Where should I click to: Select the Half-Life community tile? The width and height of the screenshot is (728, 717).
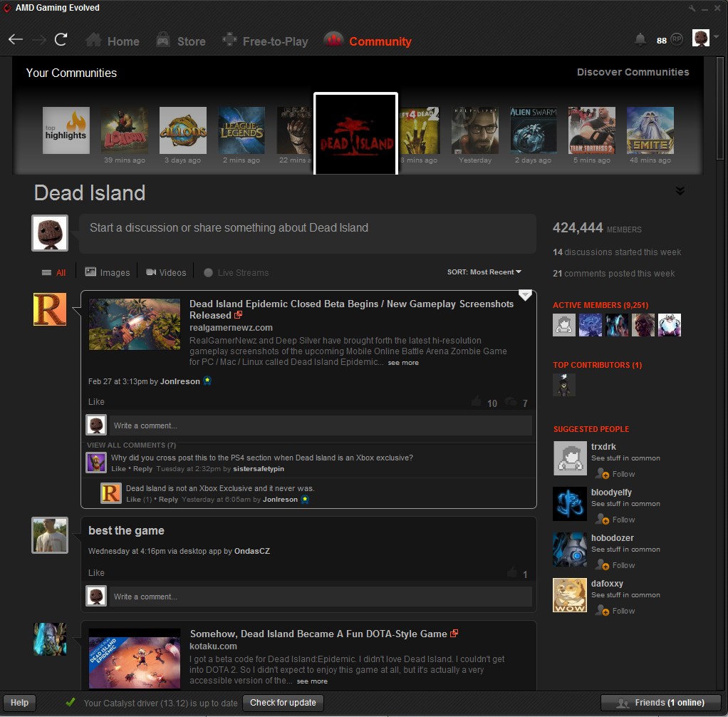tap(475, 130)
